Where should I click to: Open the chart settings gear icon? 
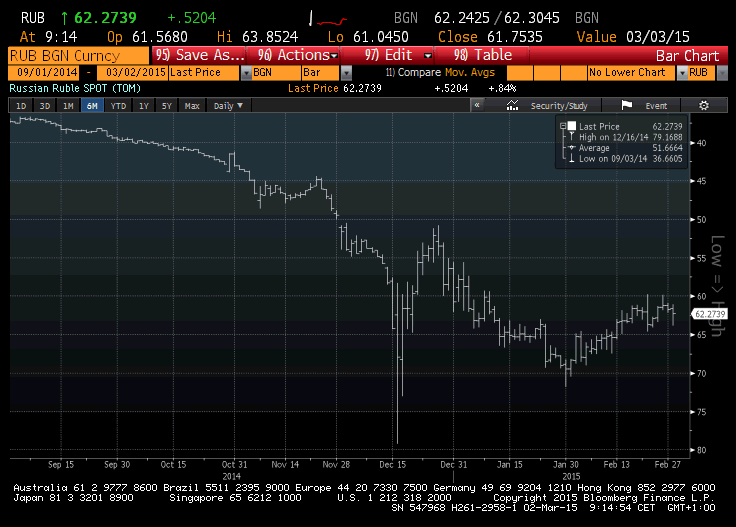[x=704, y=106]
